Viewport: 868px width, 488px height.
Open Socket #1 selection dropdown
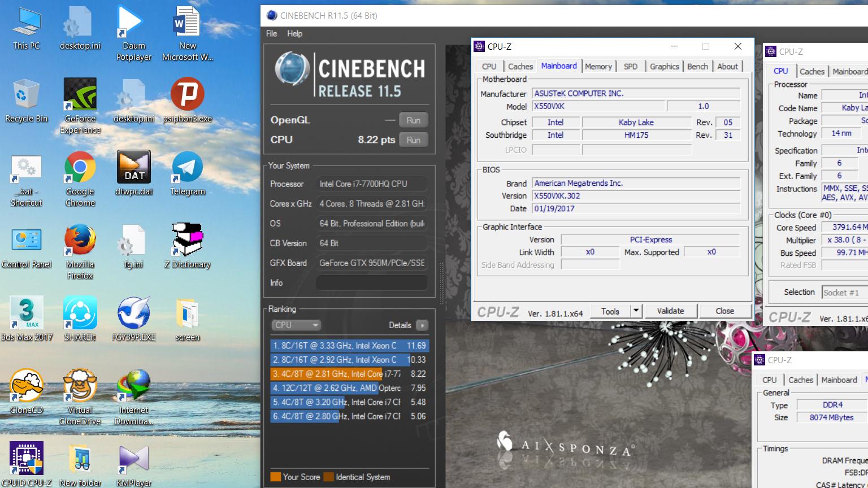click(844, 293)
